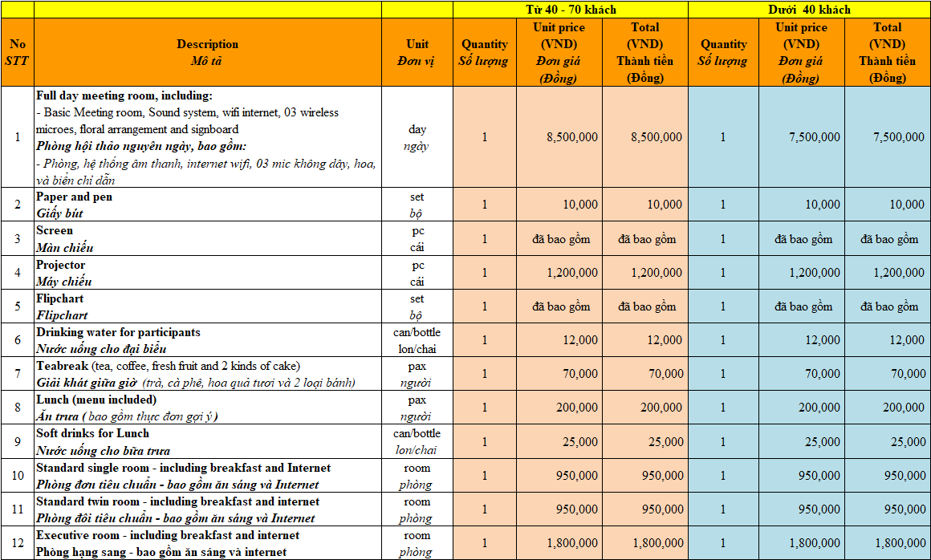Select Flipchart 'đã bao gồm' unit price, under 40 guests
This screenshot has height=560, width=931.
[x=802, y=306]
